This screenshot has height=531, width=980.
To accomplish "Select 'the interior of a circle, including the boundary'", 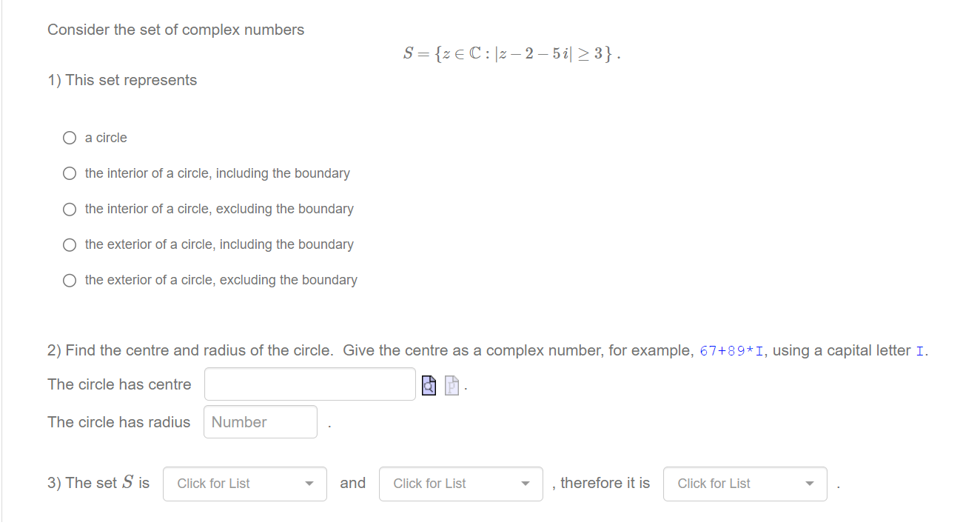I will pyautogui.click(x=69, y=173).
